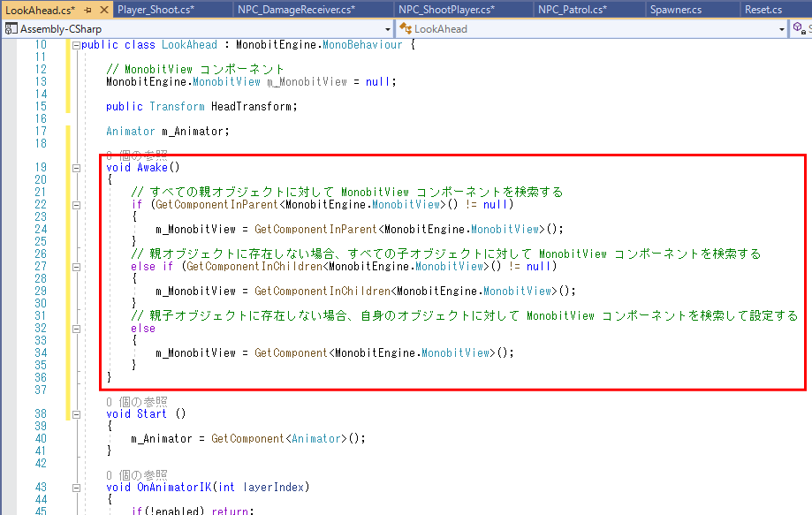Click the return keyword on line 45
This screenshot has height=515, width=812.
click(230, 511)
